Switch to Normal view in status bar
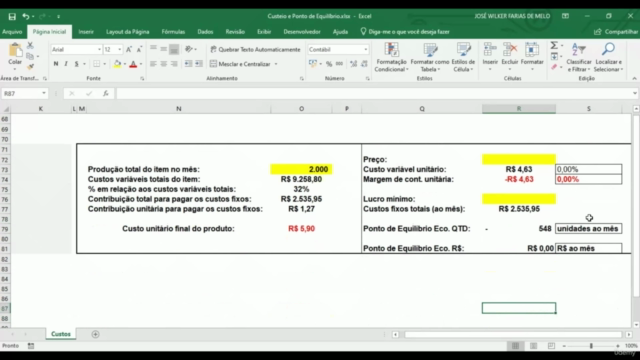 pos(516,346)
